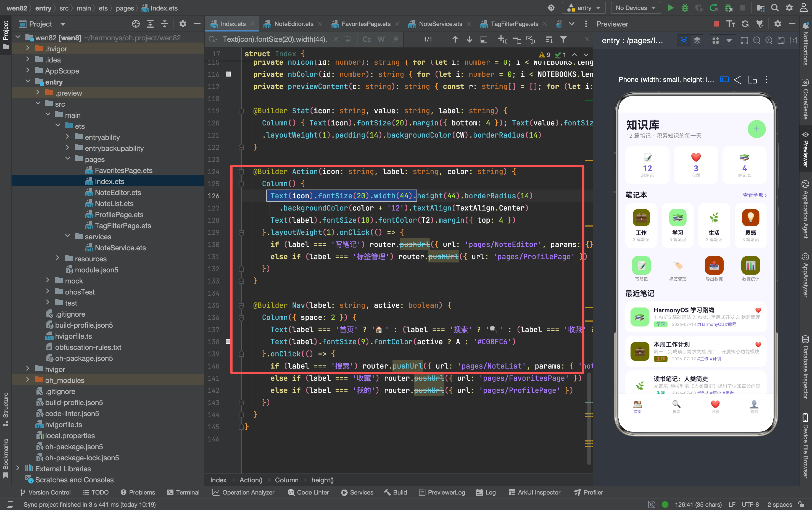Switch to TagFilterPage.ets tab

tap(514, 23)
